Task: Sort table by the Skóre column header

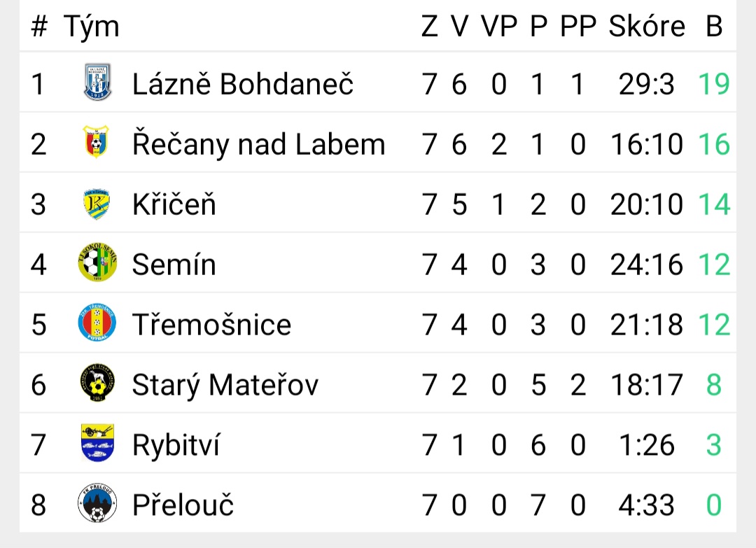Action: point(647,25)
